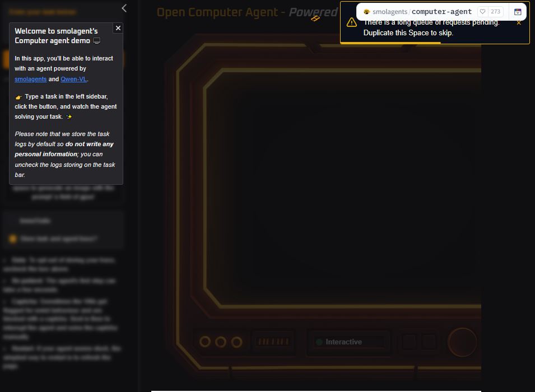This screenshot has width=535, height=392.
Task: Click the first round knob on console
Action: click(205, 342)
